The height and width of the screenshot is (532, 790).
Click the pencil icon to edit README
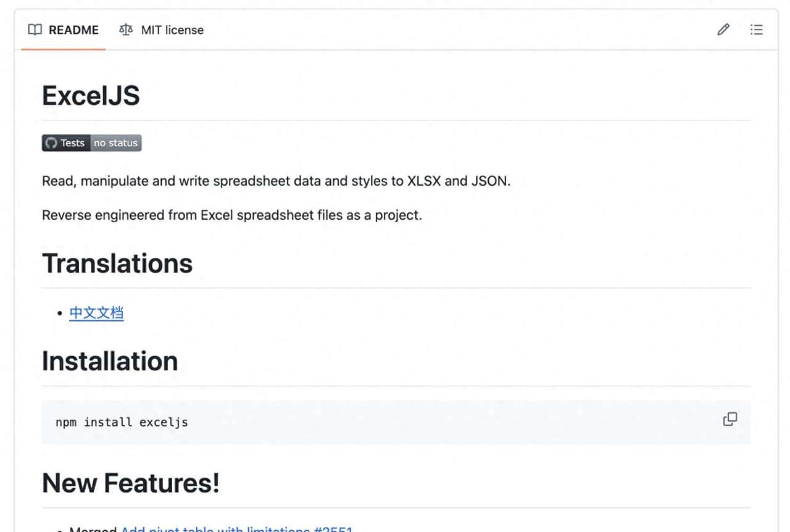(x=723, y=30)
